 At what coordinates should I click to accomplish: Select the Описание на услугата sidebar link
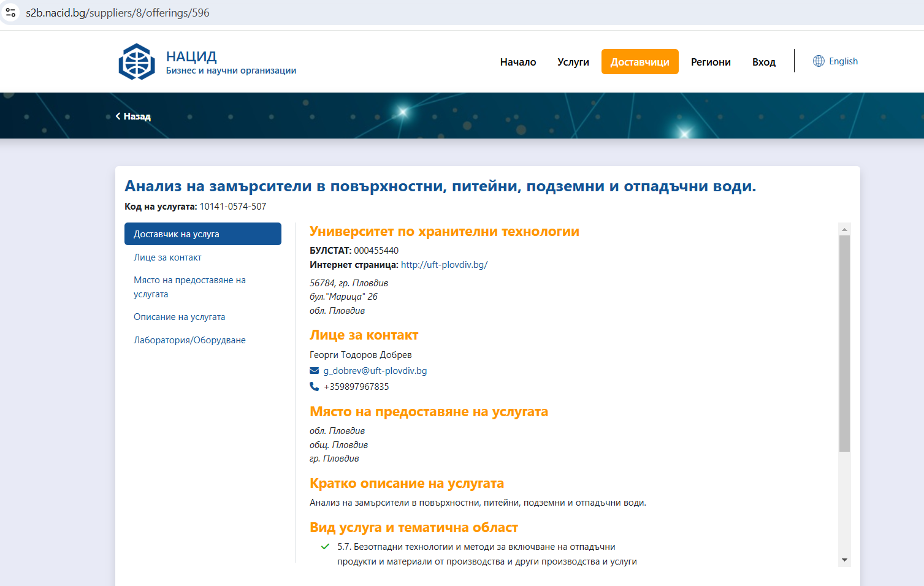pos(180,317)
